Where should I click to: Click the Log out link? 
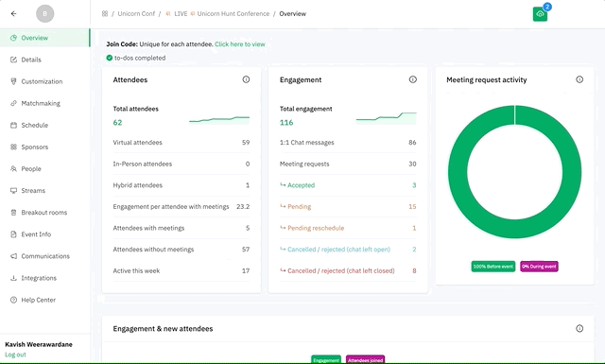click(15, 355)
